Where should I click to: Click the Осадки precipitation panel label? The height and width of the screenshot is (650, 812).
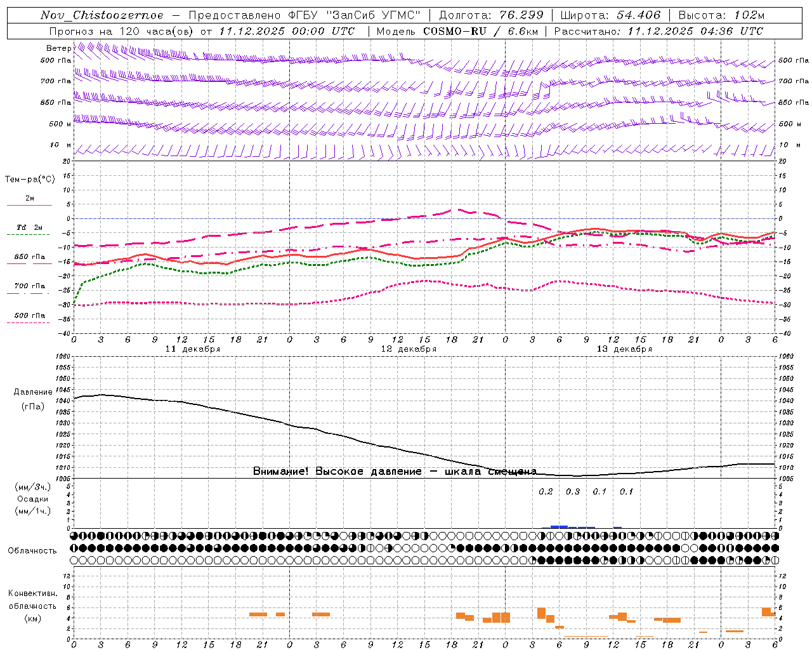[33, 499]
